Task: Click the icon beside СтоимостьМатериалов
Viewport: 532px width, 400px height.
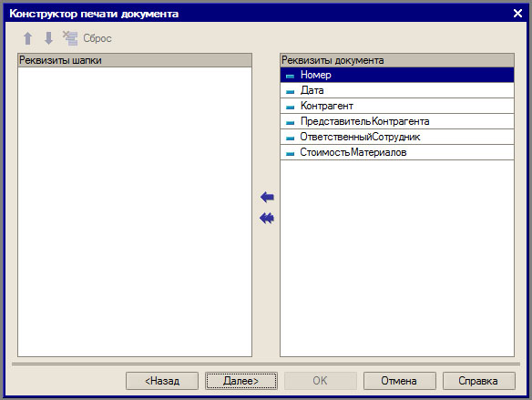Action: (x=290, y=154)
